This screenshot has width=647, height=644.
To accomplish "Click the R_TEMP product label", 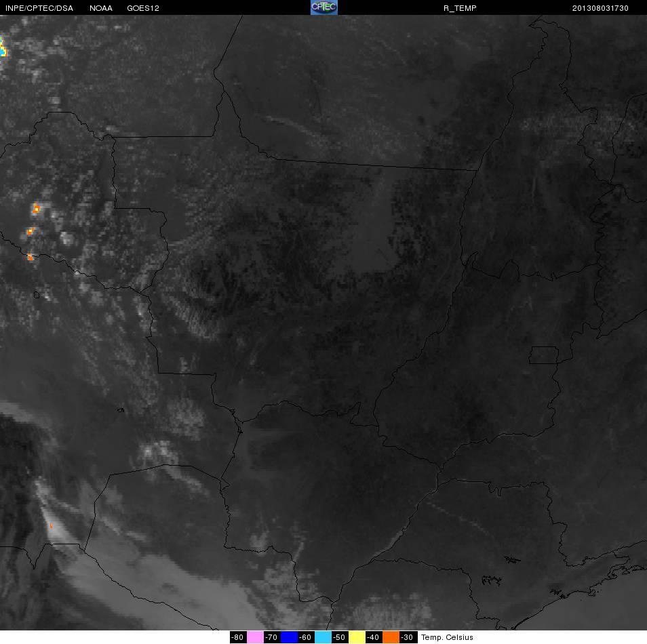I will (460, 8).
